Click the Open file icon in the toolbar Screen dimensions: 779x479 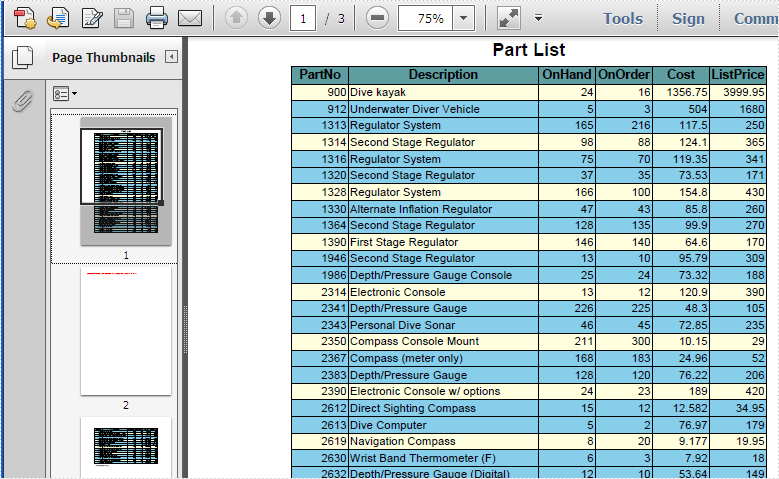coord(58,18)
